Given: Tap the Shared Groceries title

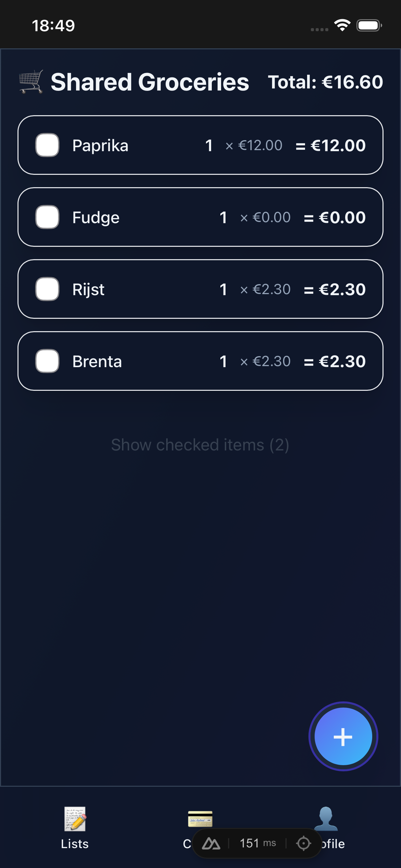Looking at the screenshot, I should click(x=150, y=82).
